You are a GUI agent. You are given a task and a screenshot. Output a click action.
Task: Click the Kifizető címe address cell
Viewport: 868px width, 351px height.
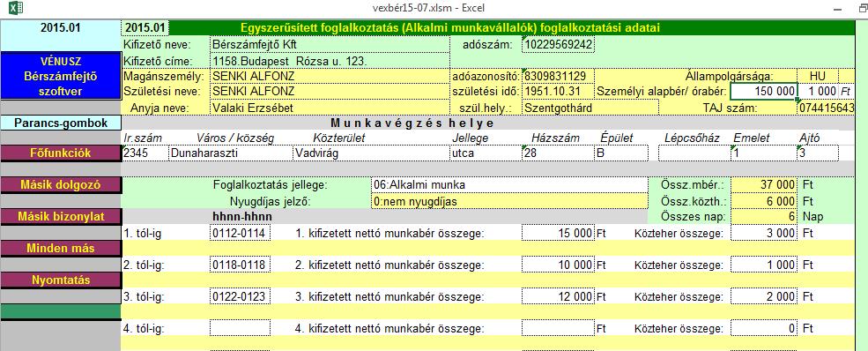click(330, 60)
